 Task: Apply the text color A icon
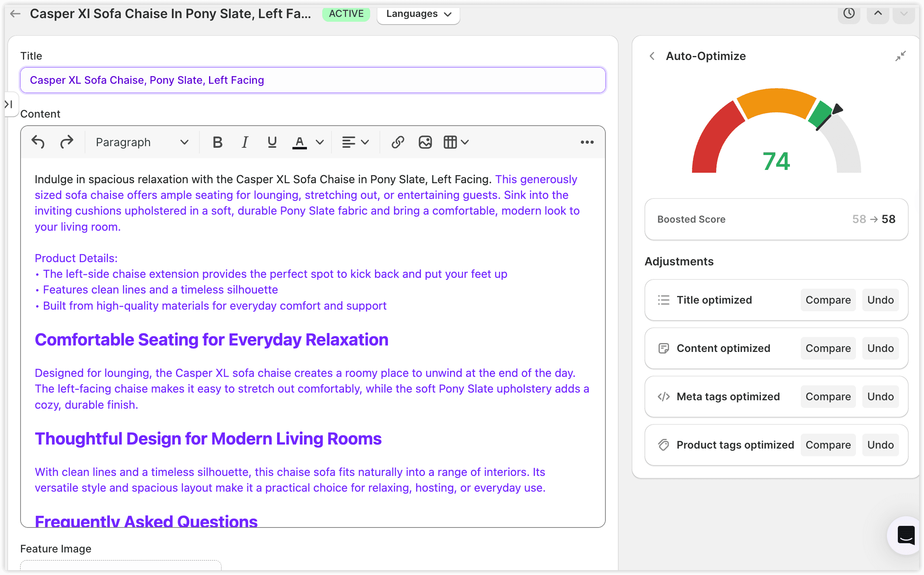pyautogui.click(x=299, y=142)
